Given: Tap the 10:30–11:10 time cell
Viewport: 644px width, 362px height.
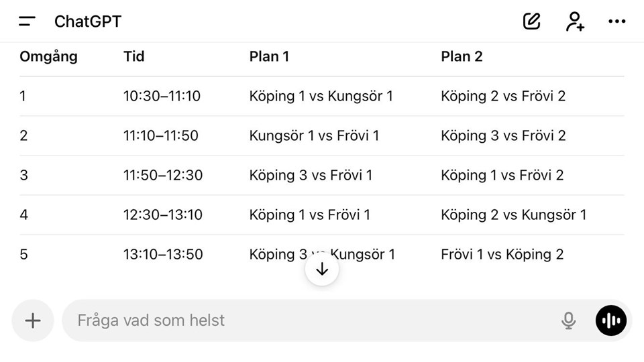Looking at the screenshot, I should (x=162, y=96).
